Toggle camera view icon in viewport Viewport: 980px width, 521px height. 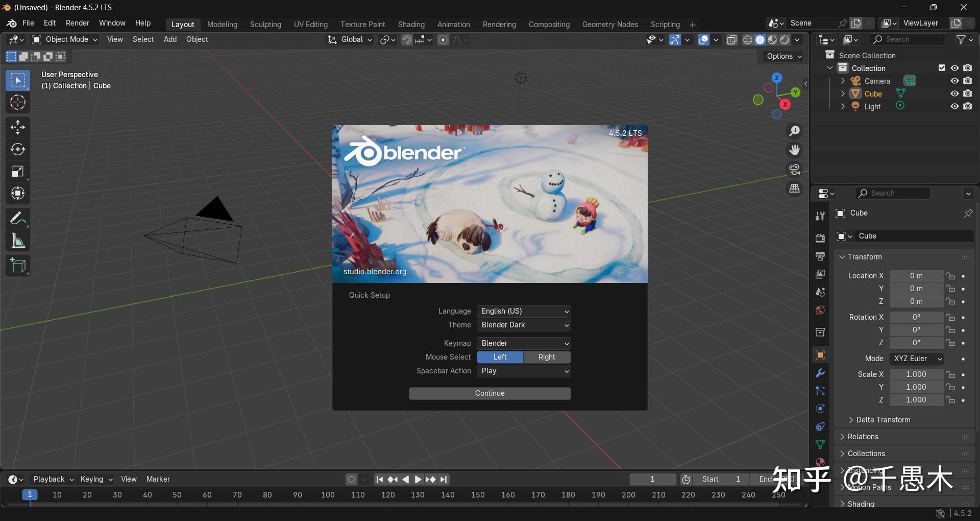pyautogui.click(x=795, y=169)
